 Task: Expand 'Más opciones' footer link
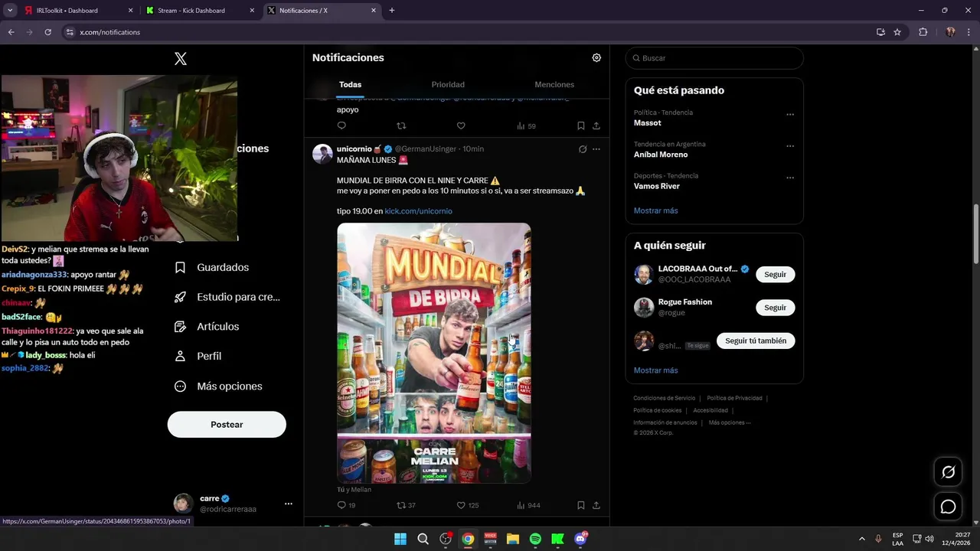point(730,422)
